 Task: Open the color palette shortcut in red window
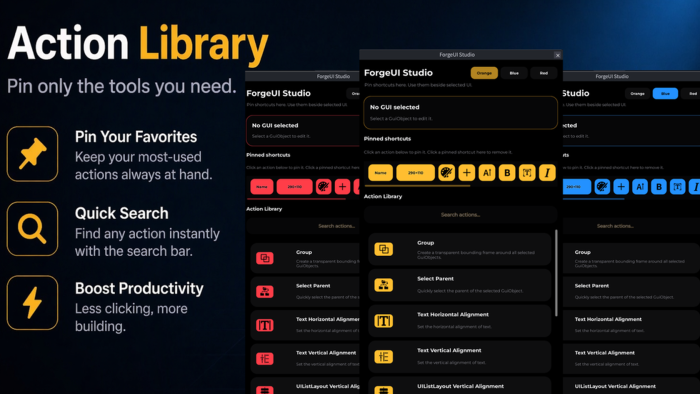click(324, 187)
